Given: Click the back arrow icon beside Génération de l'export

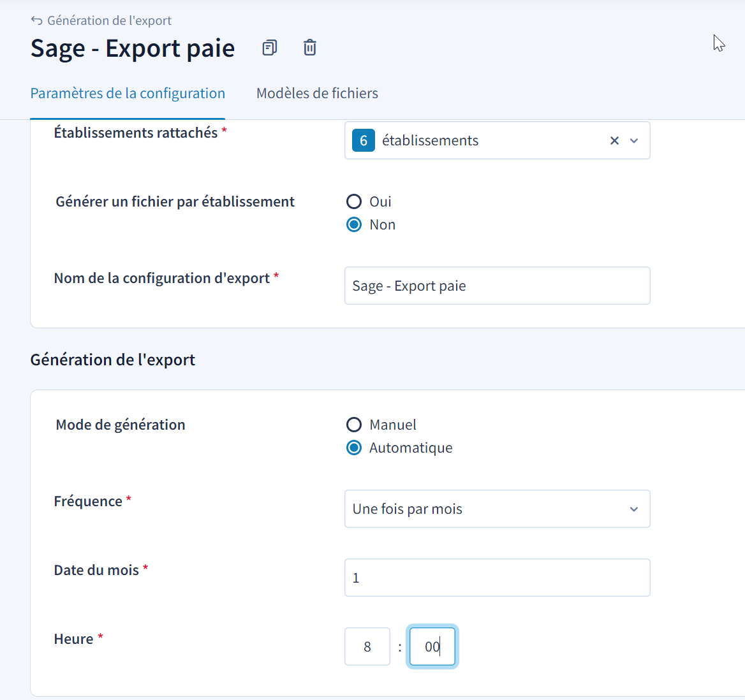Looking at the screenshot, I should click(x=36, y=20).
